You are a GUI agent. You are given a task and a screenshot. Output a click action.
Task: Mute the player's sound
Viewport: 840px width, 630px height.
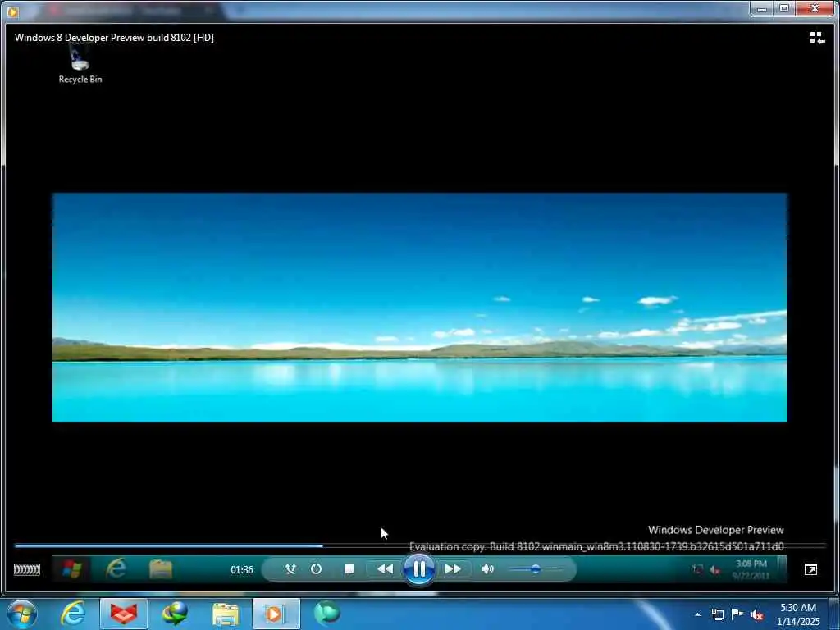[x=487, y=569]
